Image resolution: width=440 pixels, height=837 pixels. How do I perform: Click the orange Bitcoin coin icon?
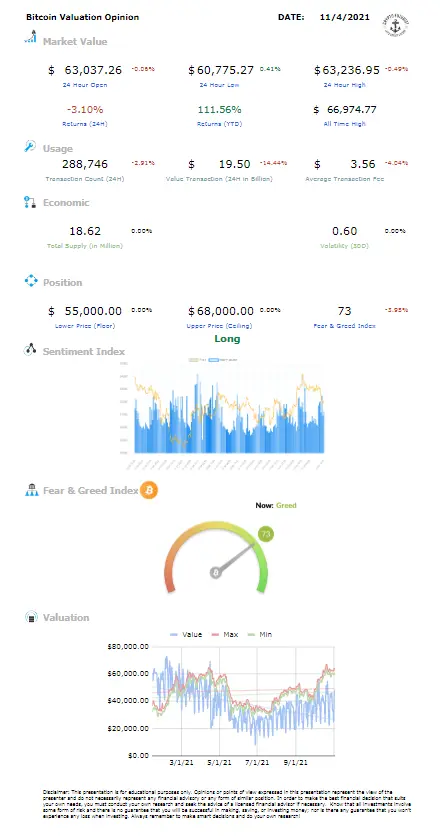coord(149,489)
